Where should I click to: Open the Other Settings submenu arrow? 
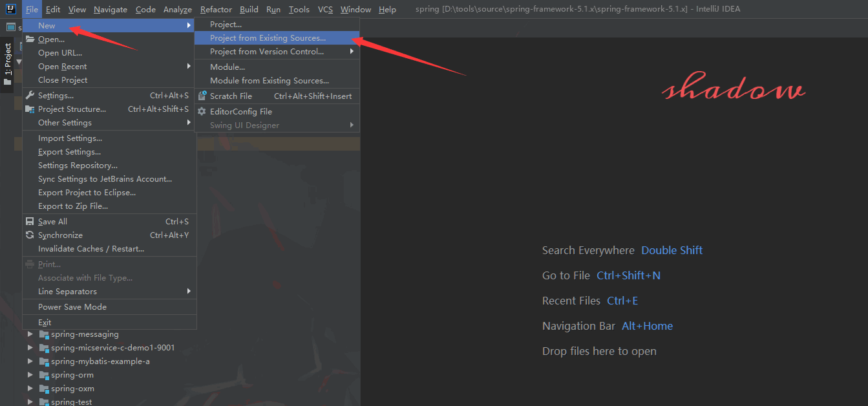click(189, 122)
